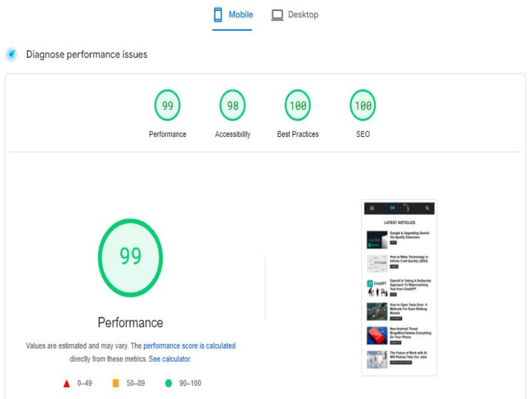
Task: Click the orange square 50–89 legend icon
Action: click(115, 383)
